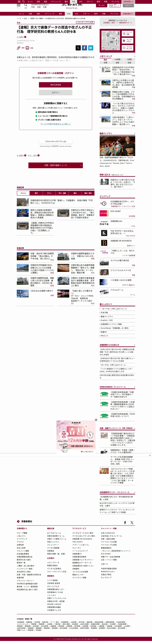Click Subscribe with Google

[x=56, y=141]
